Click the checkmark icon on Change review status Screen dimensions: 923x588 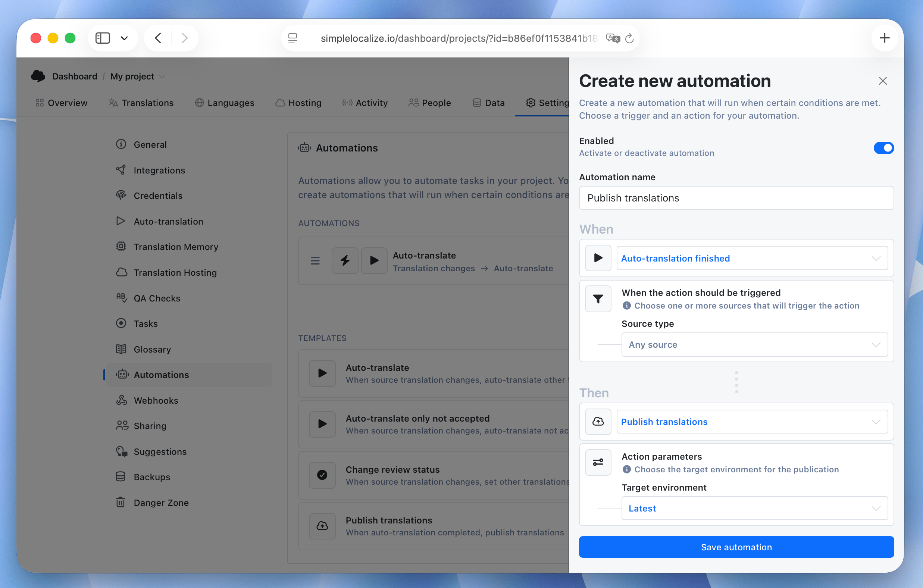pos(322,475)
